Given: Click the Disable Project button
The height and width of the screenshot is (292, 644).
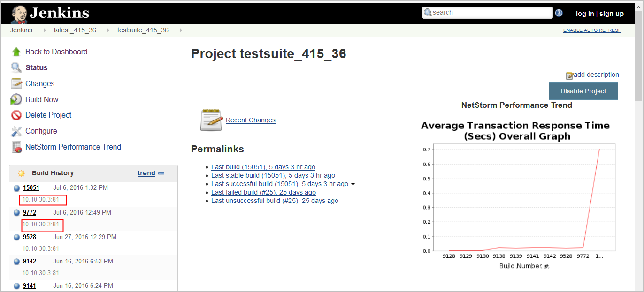Looking at the screenshot, I should click(x=583, y=91).
